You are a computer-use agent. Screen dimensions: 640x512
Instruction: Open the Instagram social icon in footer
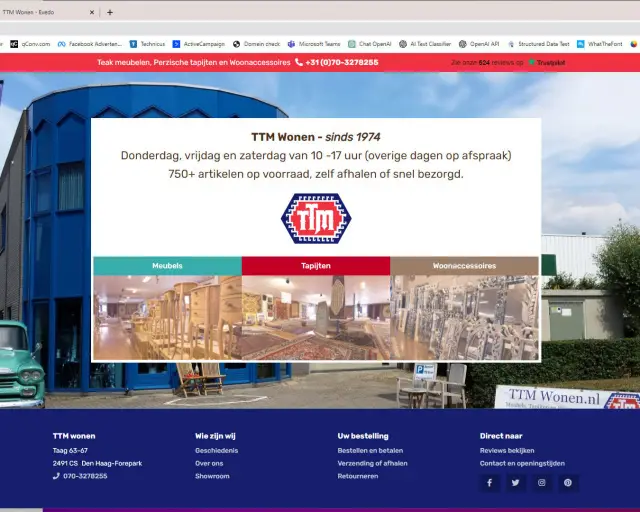542,483
